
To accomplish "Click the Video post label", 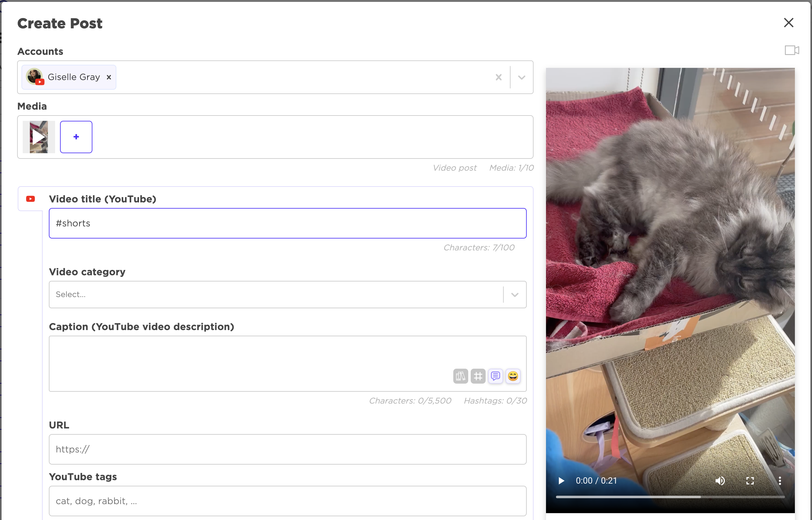I will pyautogui.click(x=455, y=168).
